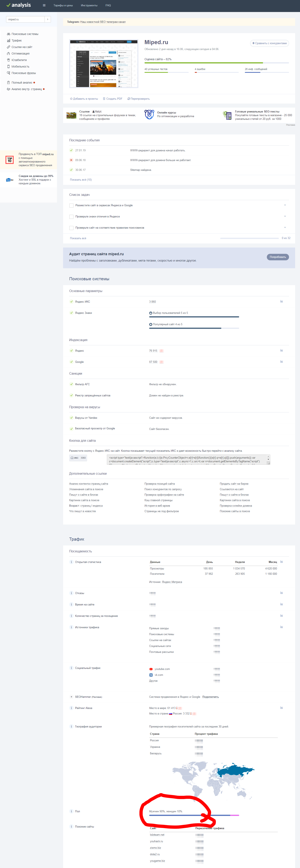
Task: Go to Трафик in the sidebar
Action: 14,40
